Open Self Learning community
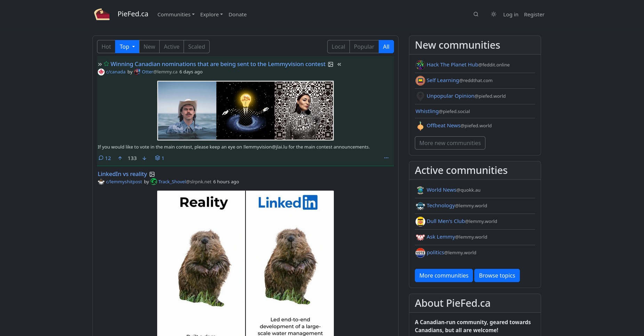Image resolution: width=644 pixels, height=336 pixels. click(x=459, y=80)
